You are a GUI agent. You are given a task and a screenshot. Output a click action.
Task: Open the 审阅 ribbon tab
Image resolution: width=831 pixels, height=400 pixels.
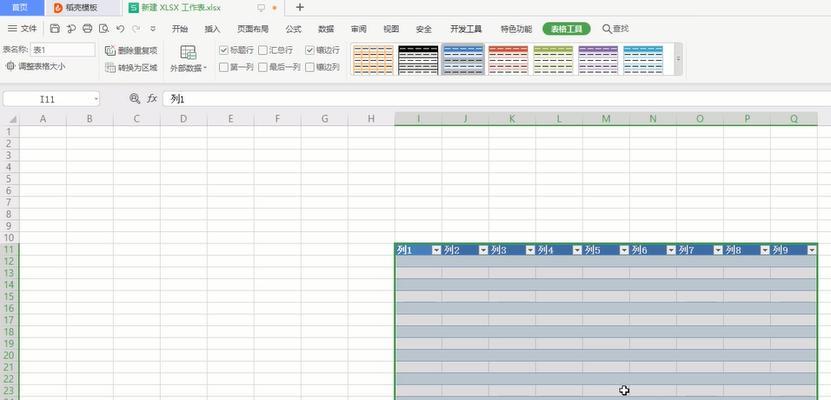[x=358, y=29]
